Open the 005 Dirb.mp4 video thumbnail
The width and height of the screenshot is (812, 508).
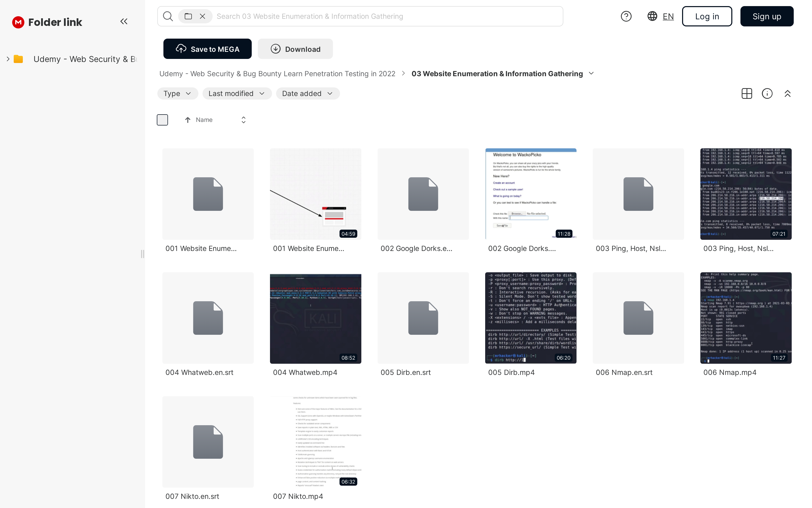click(531, 318)
